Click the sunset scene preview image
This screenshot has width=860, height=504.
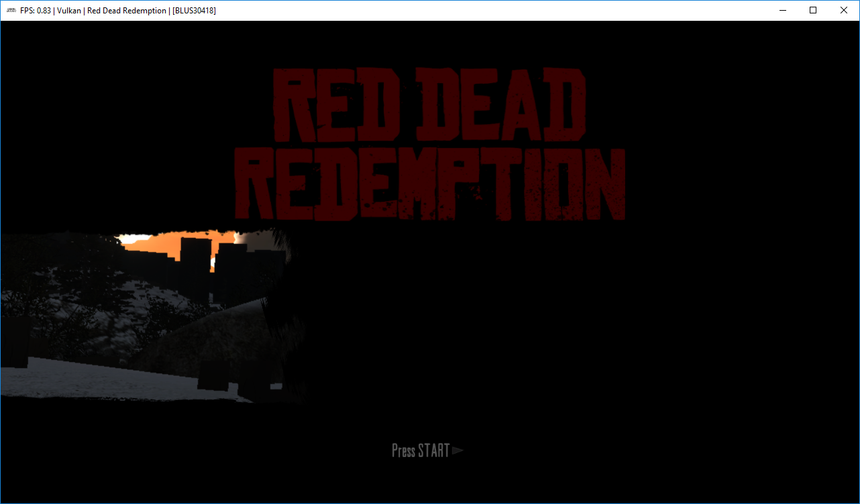click(x=152, y=316)
